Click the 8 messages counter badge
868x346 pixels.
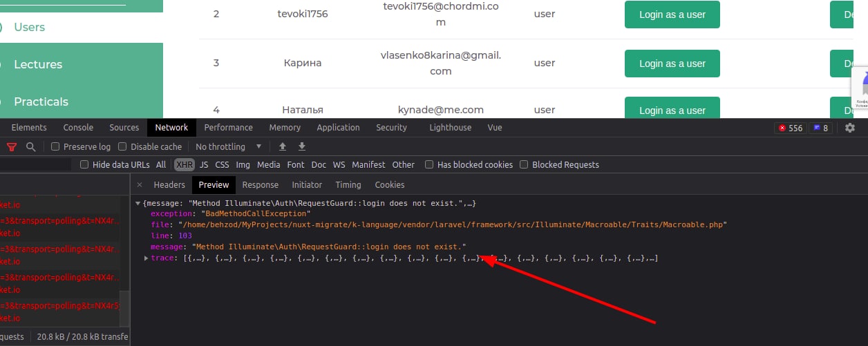coord(820,128)
